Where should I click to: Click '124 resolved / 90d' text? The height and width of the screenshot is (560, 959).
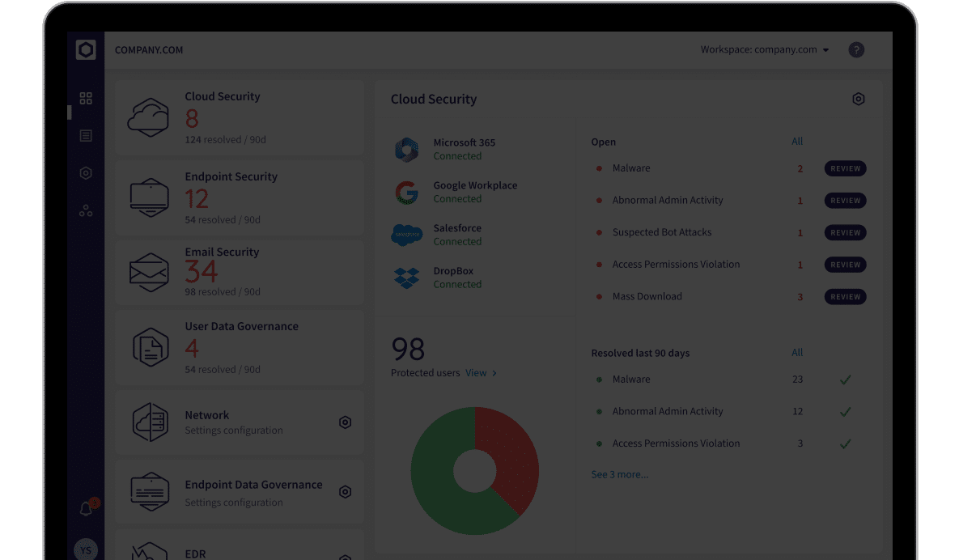click(x=225, y=140)
